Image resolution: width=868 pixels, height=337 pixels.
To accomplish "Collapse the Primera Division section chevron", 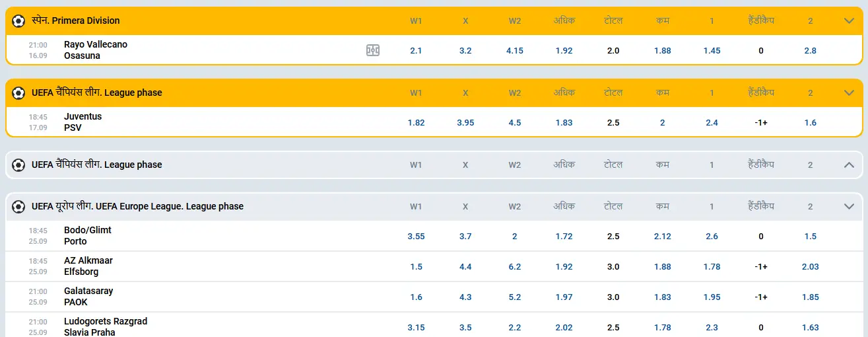I will click(x=850, y=20).
